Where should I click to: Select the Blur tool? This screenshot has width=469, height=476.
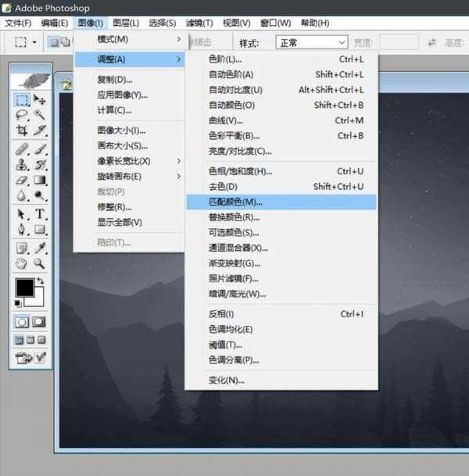22,195
